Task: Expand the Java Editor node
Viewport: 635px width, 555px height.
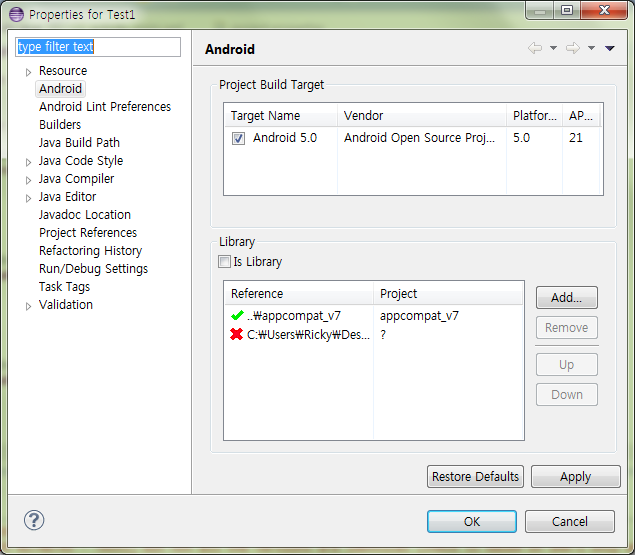Action: tap(28, 198)
